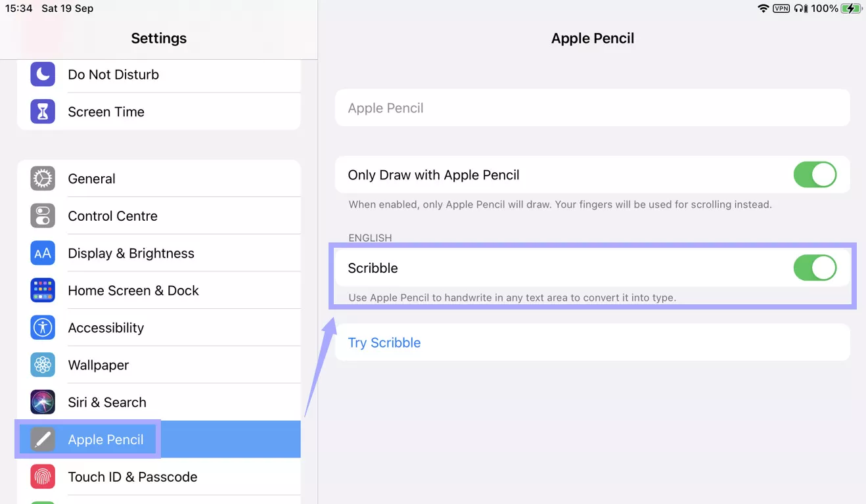
Task: Click the Touch ID fingerprint icon
Action: pos(42,476)
